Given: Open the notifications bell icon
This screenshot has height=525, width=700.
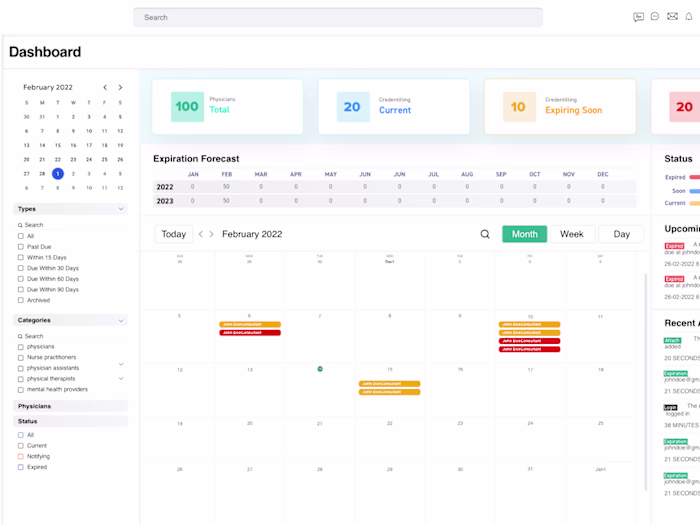Looking at the screenshot, I should pos(689,17).
